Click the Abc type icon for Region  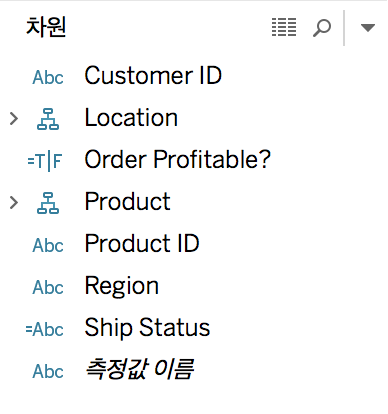[x=48, y=287]
